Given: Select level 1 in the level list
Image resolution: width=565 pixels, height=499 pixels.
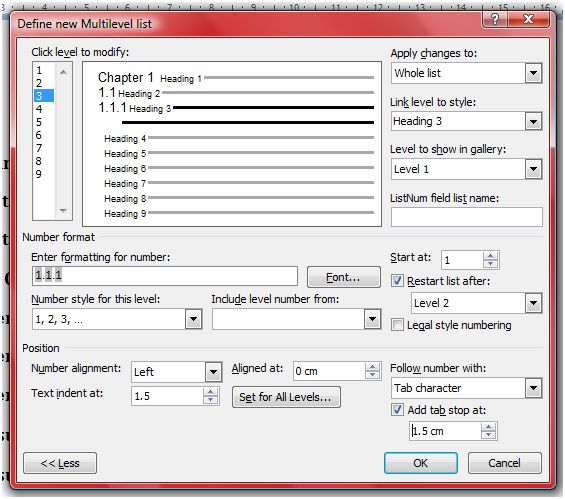Looking at the screenshot, I should coord(39,70).
